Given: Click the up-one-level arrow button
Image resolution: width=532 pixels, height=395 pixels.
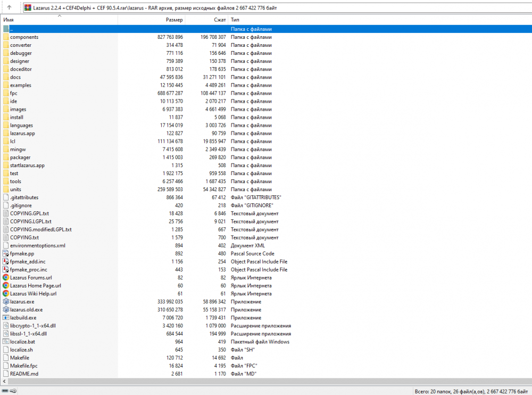Looking at the screenshot, I should [9, 7].
